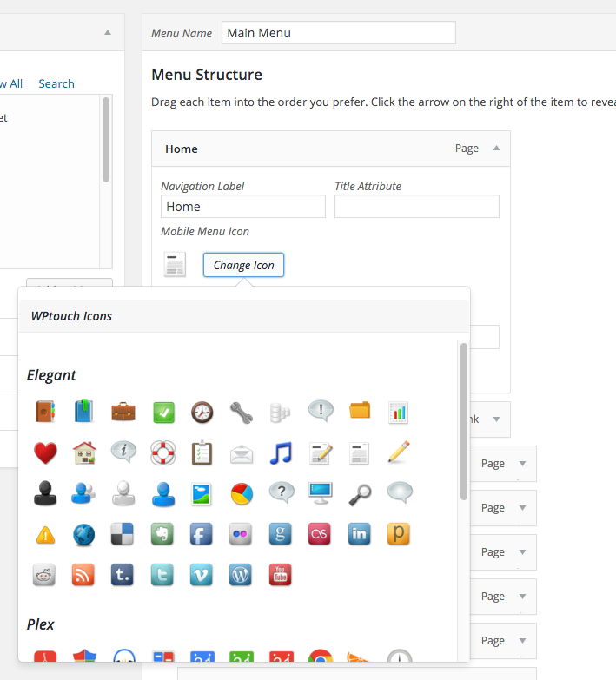Pick the house icon
The height and width of the screenshot is (680, 616).
[x=84, y=452]
